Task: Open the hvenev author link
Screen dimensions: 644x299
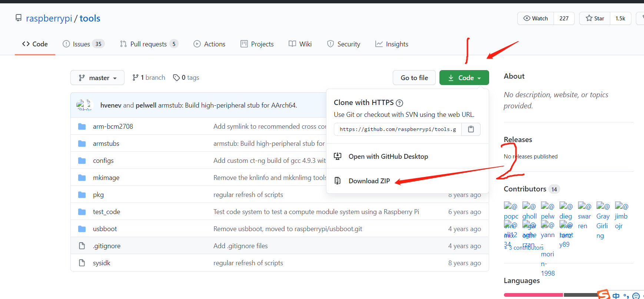Action: pos(111,105)
